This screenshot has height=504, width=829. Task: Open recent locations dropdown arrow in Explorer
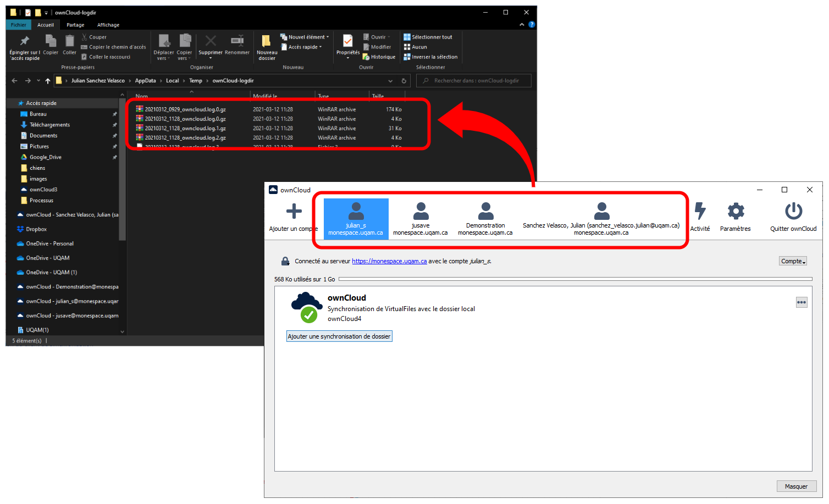click(x=38, y=81)
